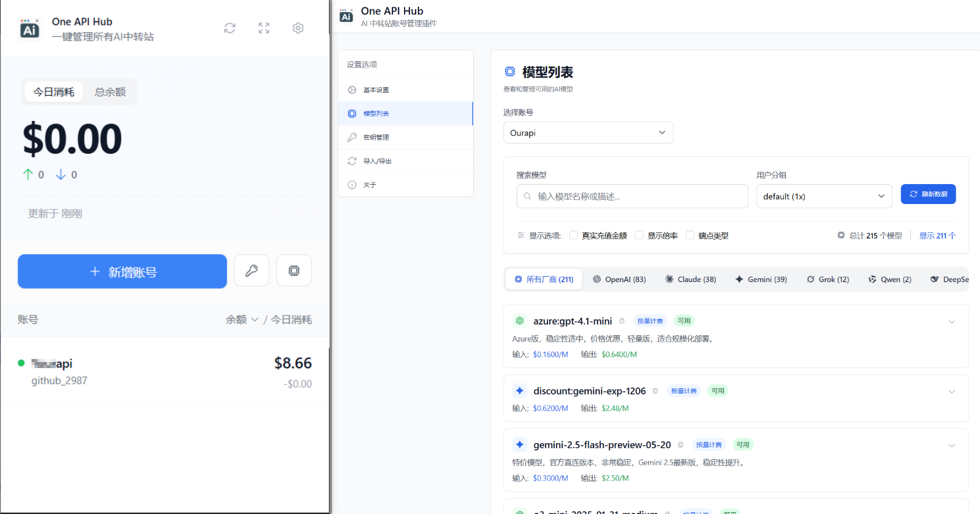Screen dimensions: 980x514
Task: Switch to the 今日消耗 tab
Action: [x=53, y=92]
